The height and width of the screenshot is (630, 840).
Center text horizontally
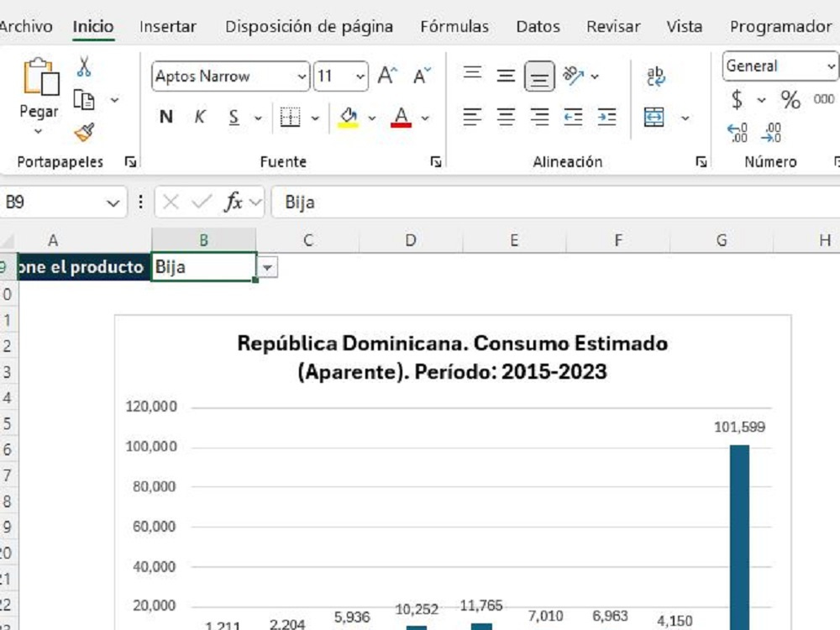click(x=506, y=117)
